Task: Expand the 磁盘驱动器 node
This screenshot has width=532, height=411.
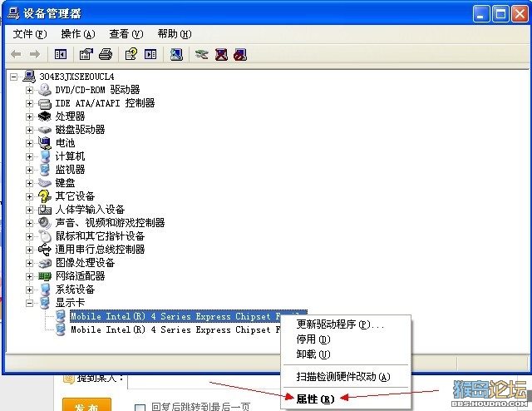Action: click(x=30, y=130)
